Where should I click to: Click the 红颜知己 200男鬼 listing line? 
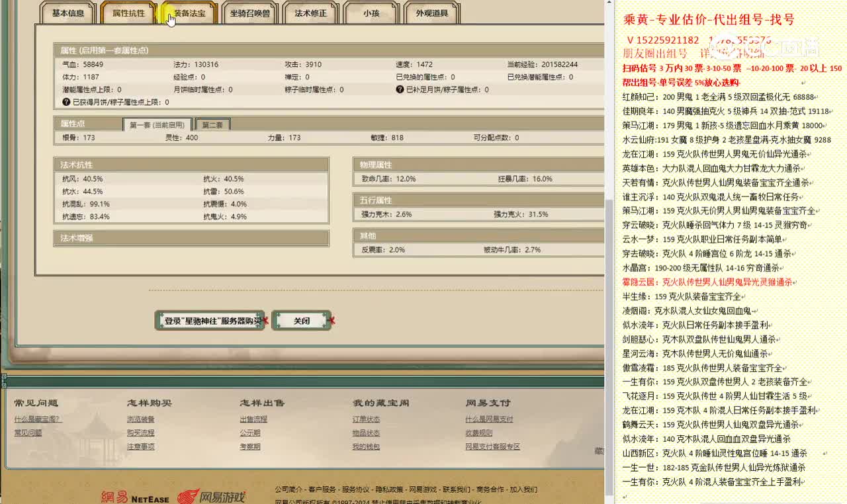point(718,97)
